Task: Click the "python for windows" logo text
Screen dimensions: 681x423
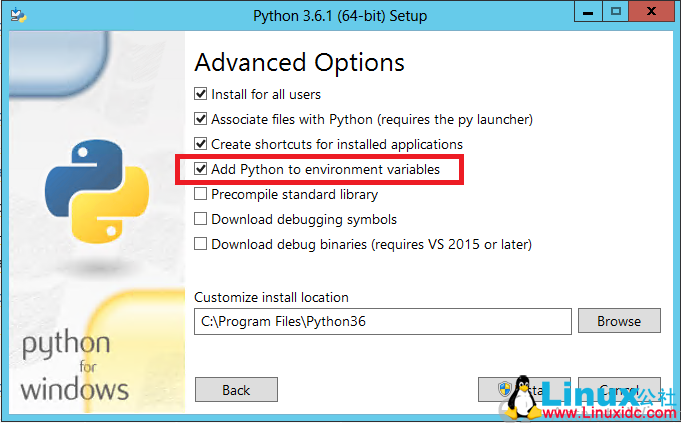Action: click(74, 366)
